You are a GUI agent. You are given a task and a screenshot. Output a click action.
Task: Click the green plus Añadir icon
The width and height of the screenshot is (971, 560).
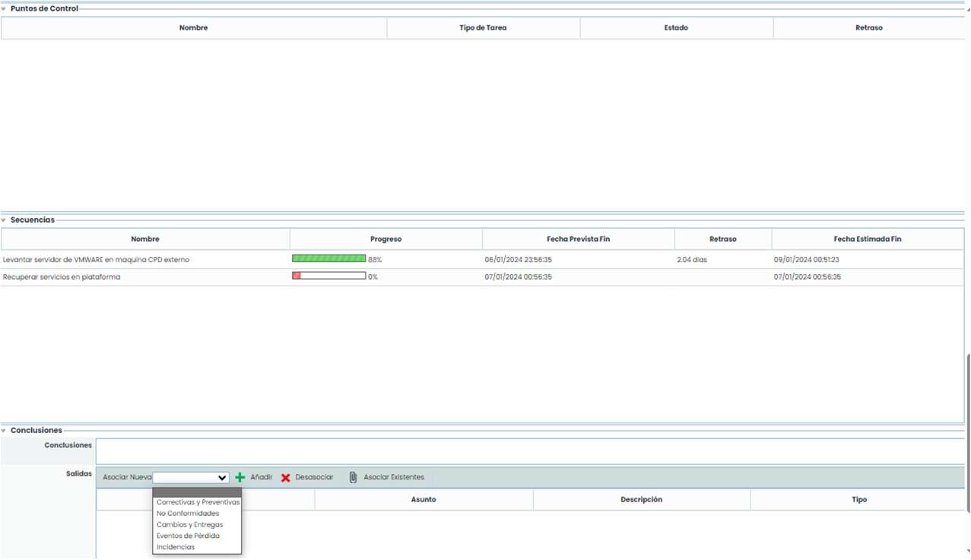click(x=240, y=477)
